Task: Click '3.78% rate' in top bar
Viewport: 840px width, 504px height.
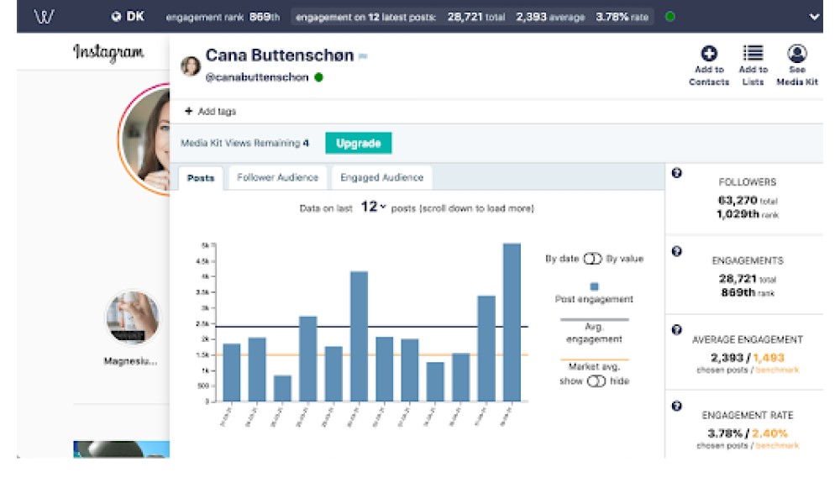Action: (622, 17)
